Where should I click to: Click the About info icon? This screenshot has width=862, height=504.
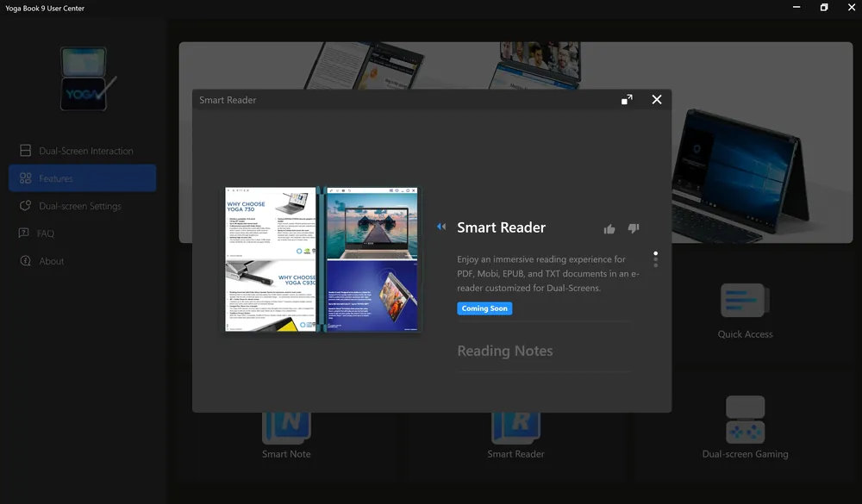25,260
